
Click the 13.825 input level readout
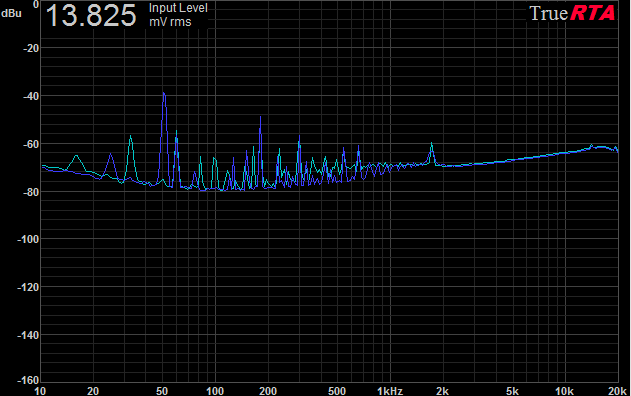[91, 15]
